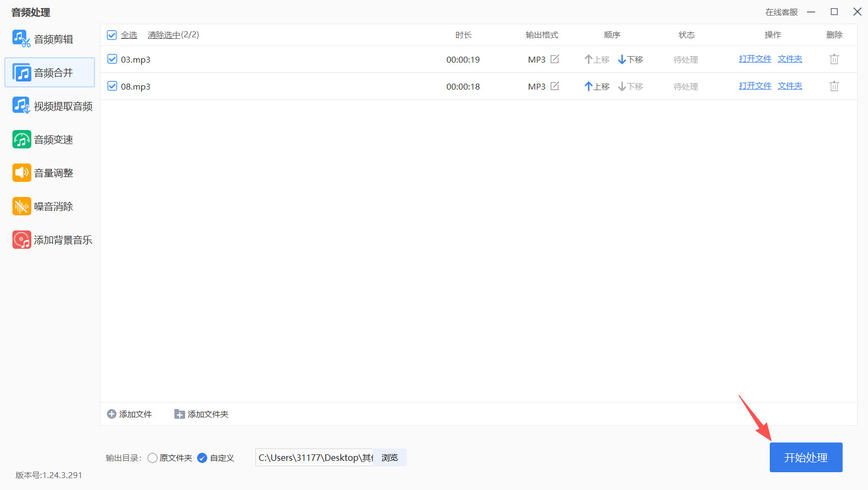Click the 08.mp3 file name
This screenshot has height=490, width=868.
coord(135,86)
